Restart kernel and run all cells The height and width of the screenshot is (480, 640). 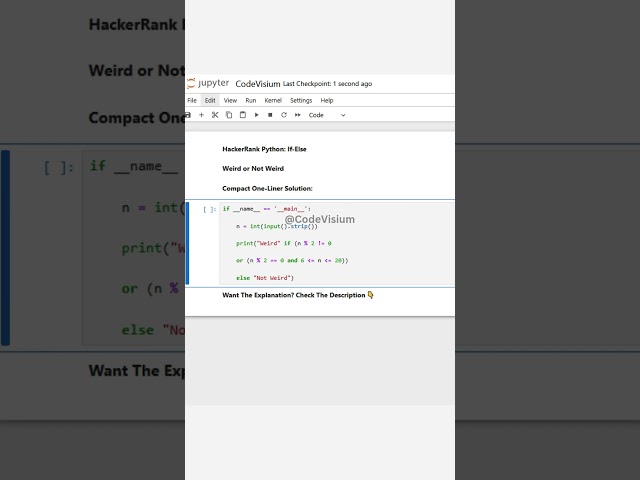click(298, 115)
